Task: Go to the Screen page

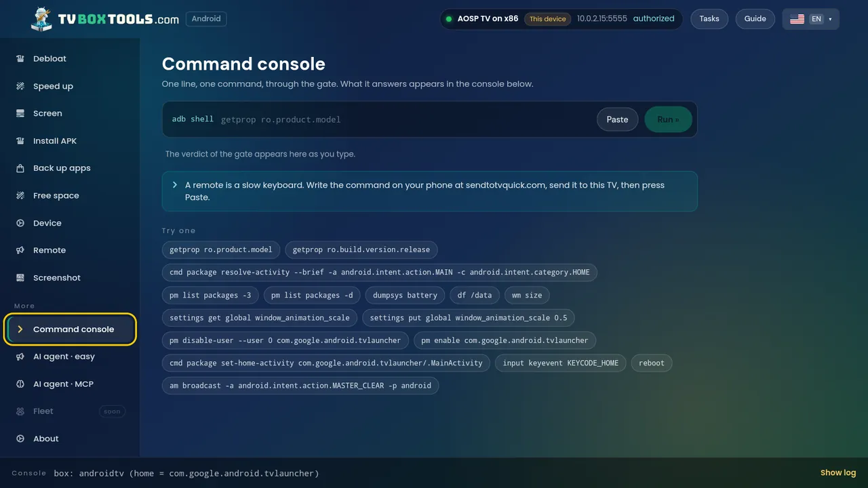Action: (x=71, y=113)
